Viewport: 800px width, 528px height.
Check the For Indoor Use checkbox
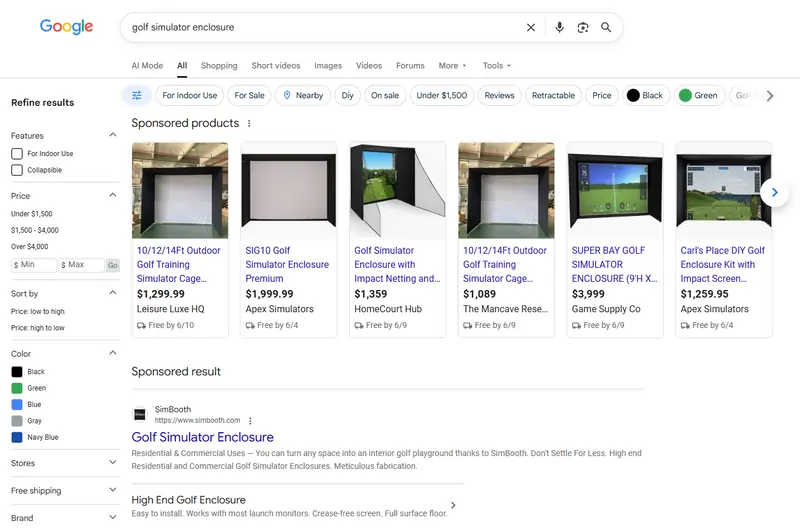pyautogui.click(x=17, y=154)
